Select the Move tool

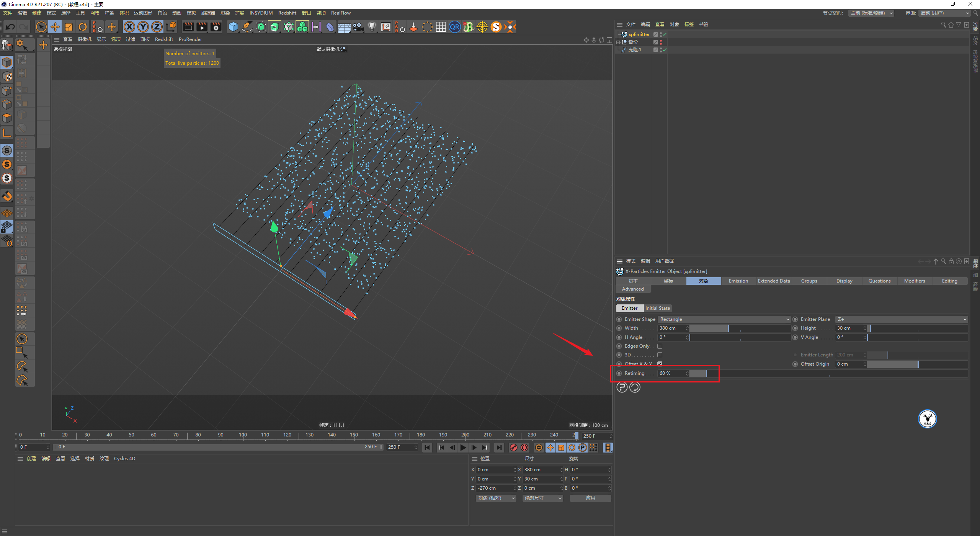point(55,27)
